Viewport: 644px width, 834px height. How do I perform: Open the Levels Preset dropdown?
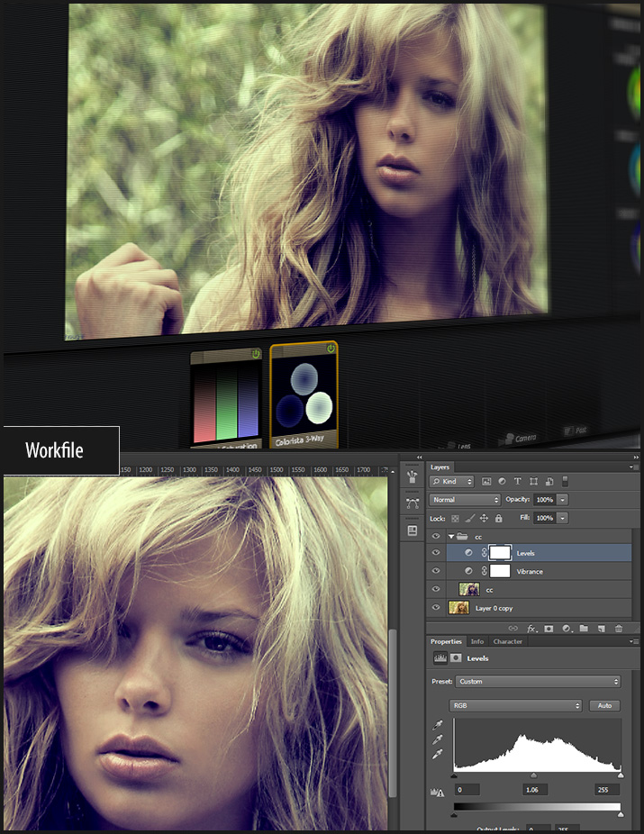539,682
